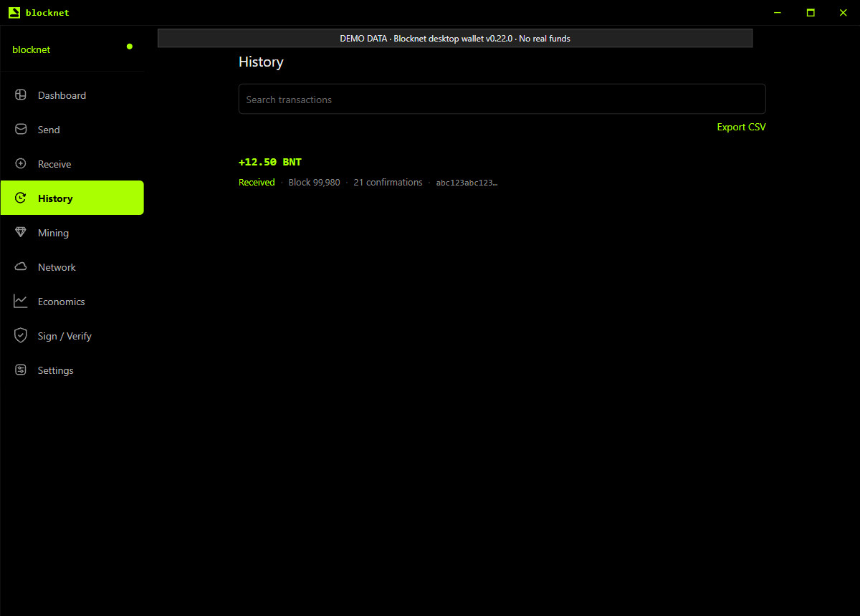The image size is (860, 616).
Task: Go to the Send page
Action: [72, 130]
